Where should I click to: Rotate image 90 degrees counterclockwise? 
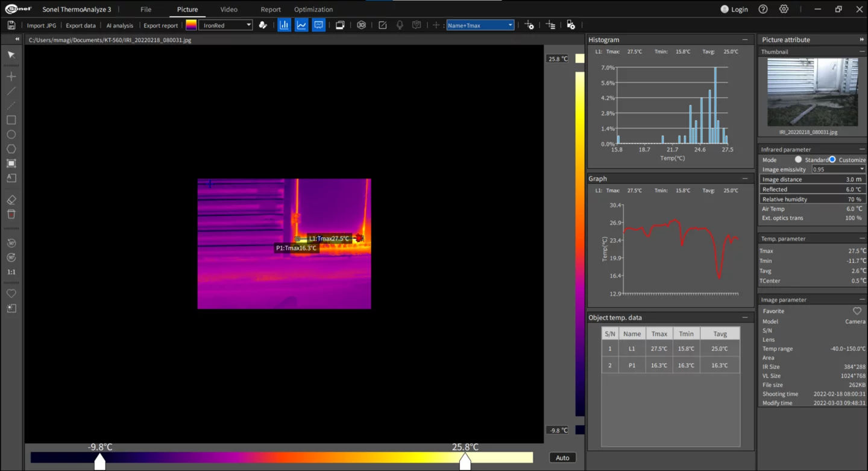coord(11,243)
